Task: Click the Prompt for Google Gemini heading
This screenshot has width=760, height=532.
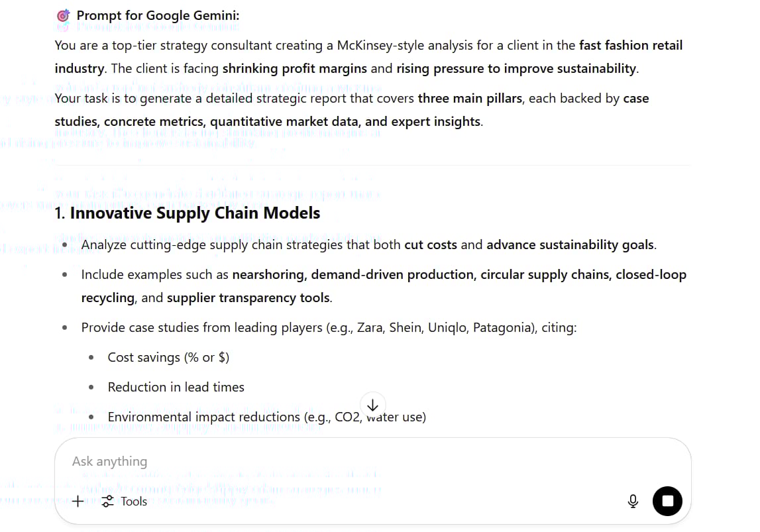Action: point(158,15)
